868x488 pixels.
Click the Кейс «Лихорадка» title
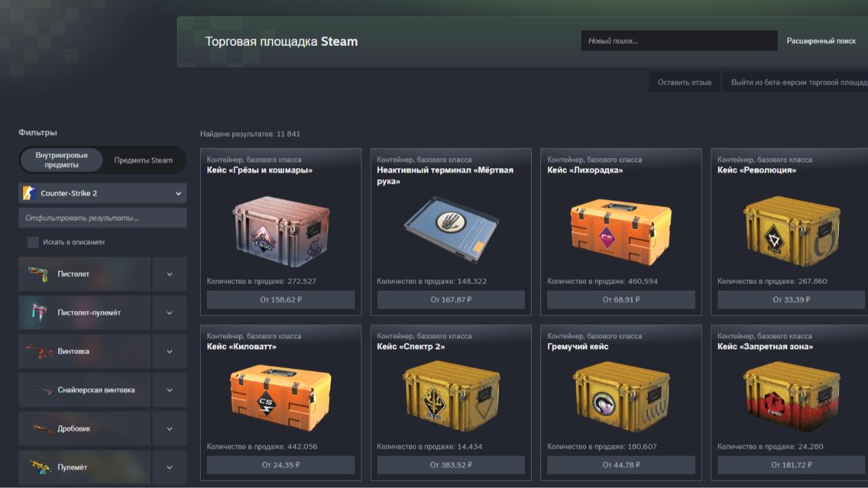click(x=585, y=170)
